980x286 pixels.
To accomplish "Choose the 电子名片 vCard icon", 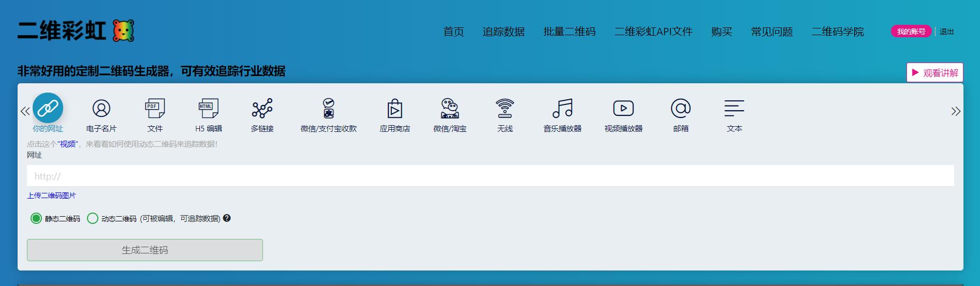I will click(x=101, y=109).
